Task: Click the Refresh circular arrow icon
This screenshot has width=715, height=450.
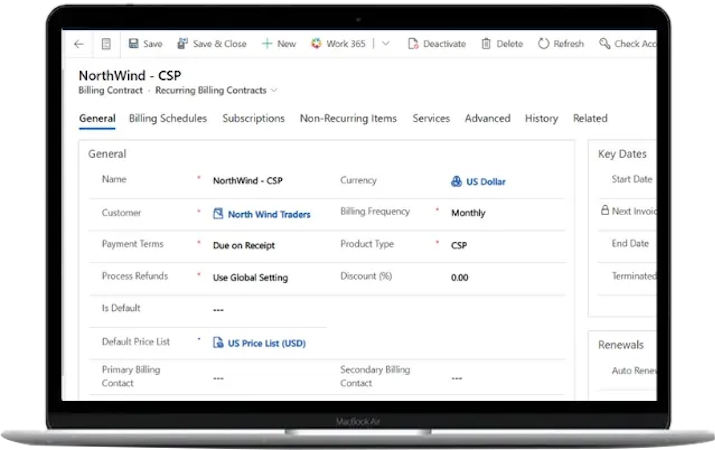Action: pyautogui.click(x=543, y=44)
